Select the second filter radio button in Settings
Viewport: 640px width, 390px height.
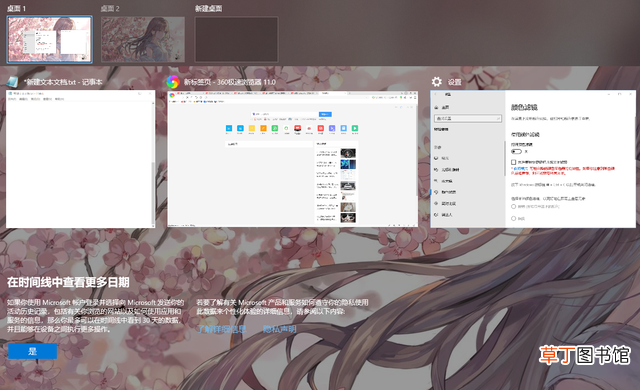tap(513, 218)
